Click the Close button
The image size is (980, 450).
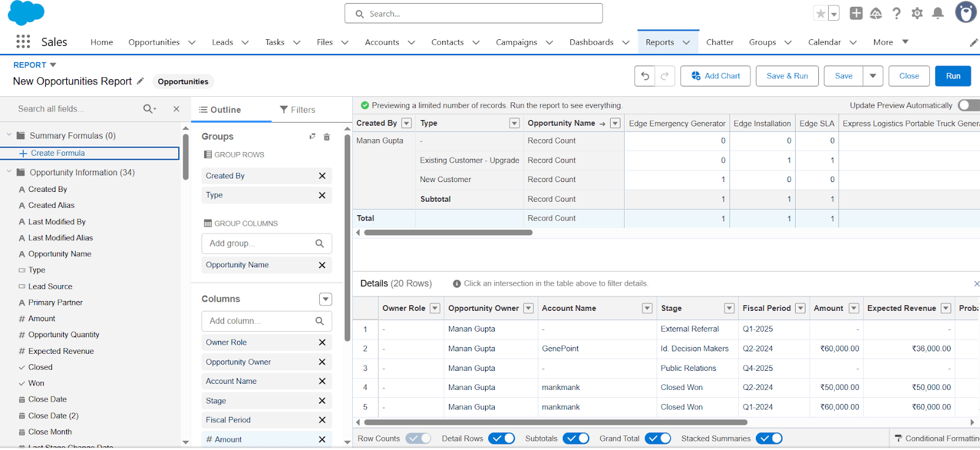tap(909, 76)
